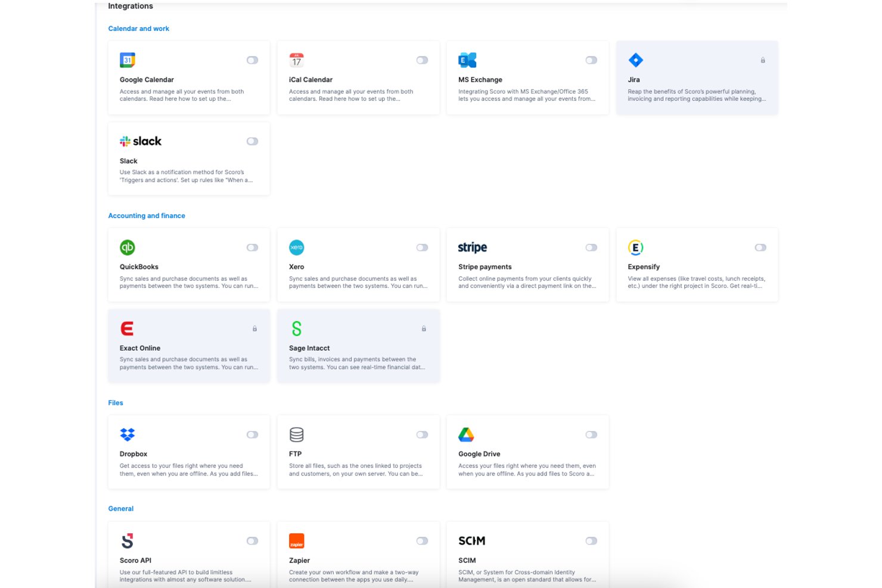Turn on the SCIM toggle
This screenshot has width=882, height=588.
pos(591,541)
